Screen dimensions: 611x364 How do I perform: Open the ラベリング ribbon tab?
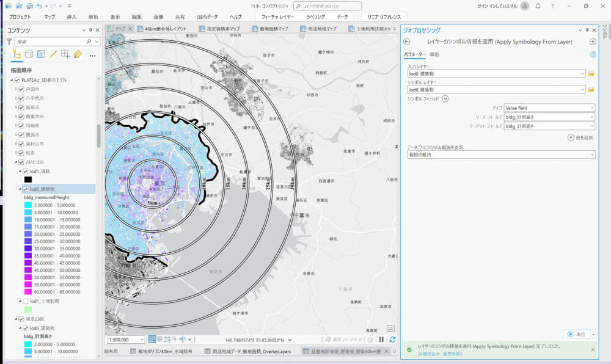tap(315, 16)
